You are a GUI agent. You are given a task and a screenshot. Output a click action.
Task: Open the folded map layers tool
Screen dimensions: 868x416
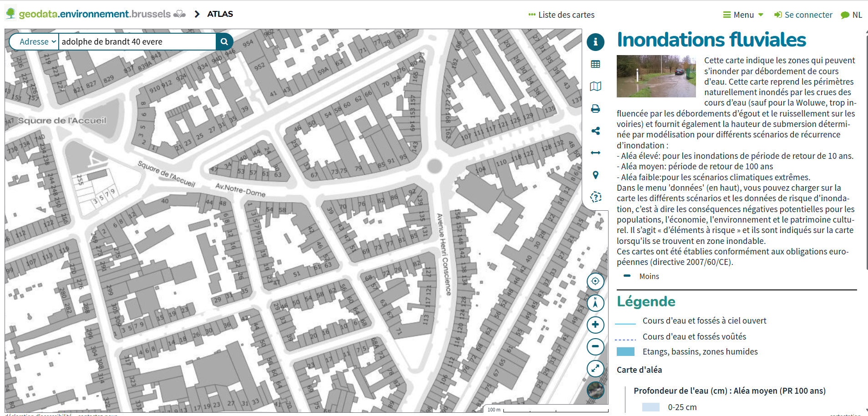595,86
